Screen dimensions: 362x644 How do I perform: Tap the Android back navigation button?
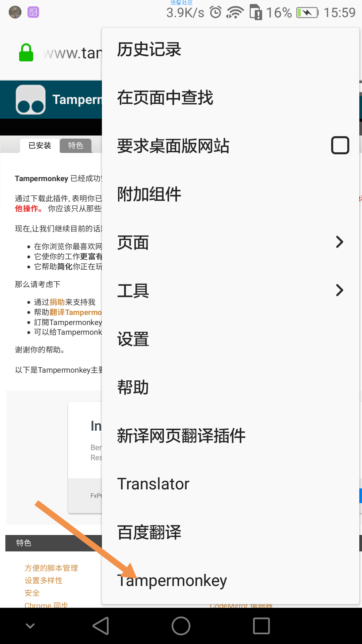click(101, 626)
